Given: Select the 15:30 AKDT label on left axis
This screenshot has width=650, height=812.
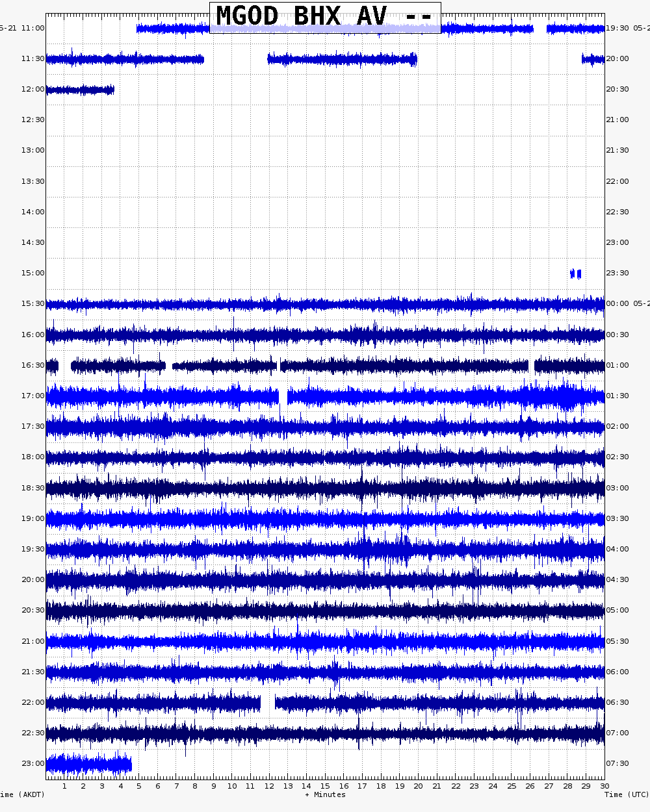Looking at the screenshot, I should click(x=32, y=303).
